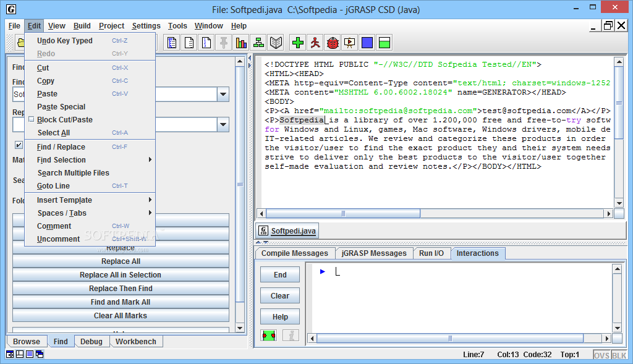Screen dimensions: 633x364
Task: Choose Goto Line in the Edit menu
Action: click(90, 185)
